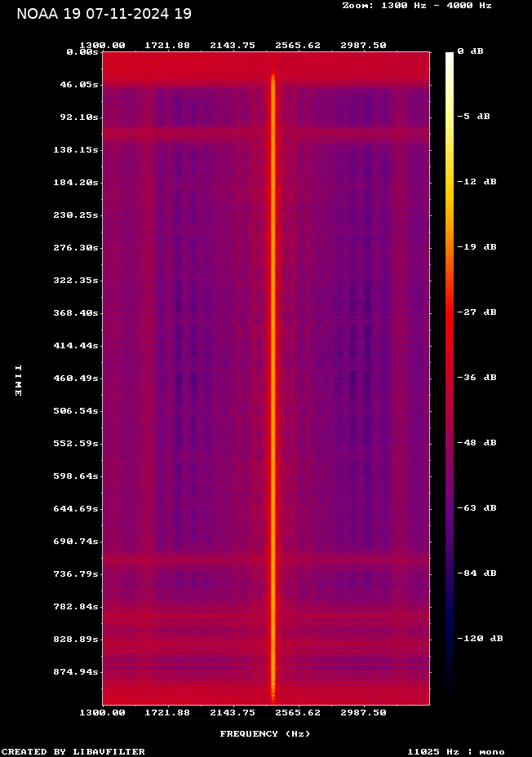Click the CREATED BY LIBAVFILTER text
Image resolution: width=532 pixels, height=757 pixels.
(73, 751)
